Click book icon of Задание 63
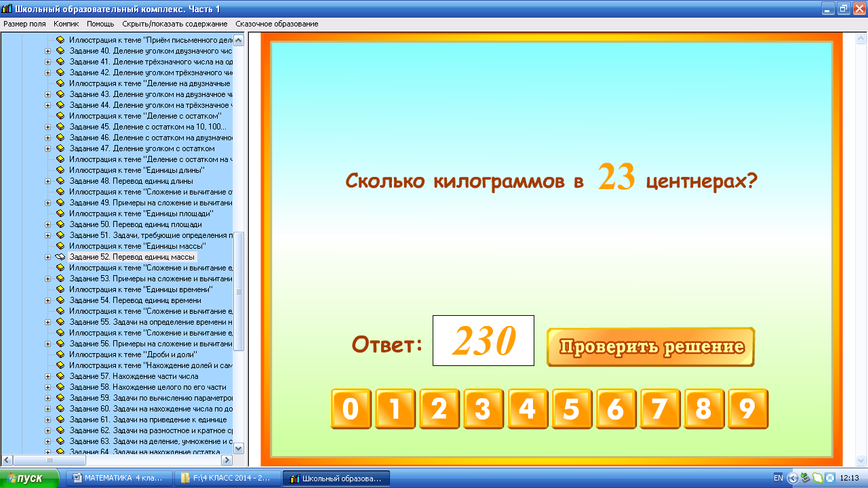The height and width of the screenshot is (488, 868). coord(60,441)
